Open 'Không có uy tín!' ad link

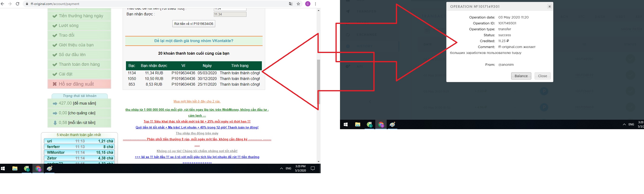(x=197, y=151)
